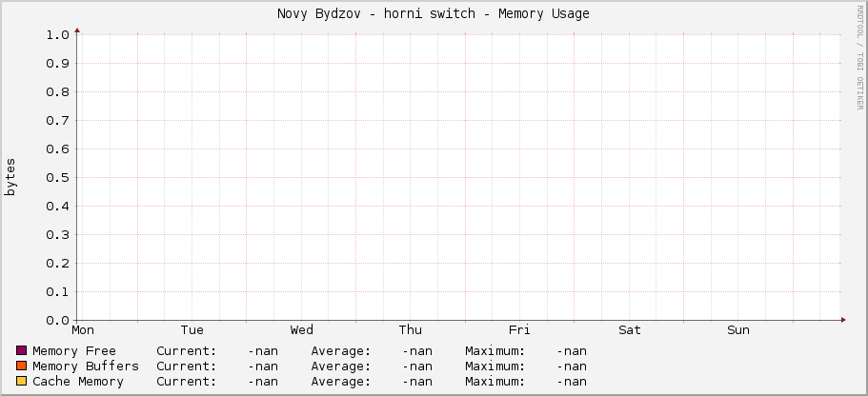Click the purple Memory Free legend swatch
The height and width of the screenshot is (396, 868).
point(22,350)
